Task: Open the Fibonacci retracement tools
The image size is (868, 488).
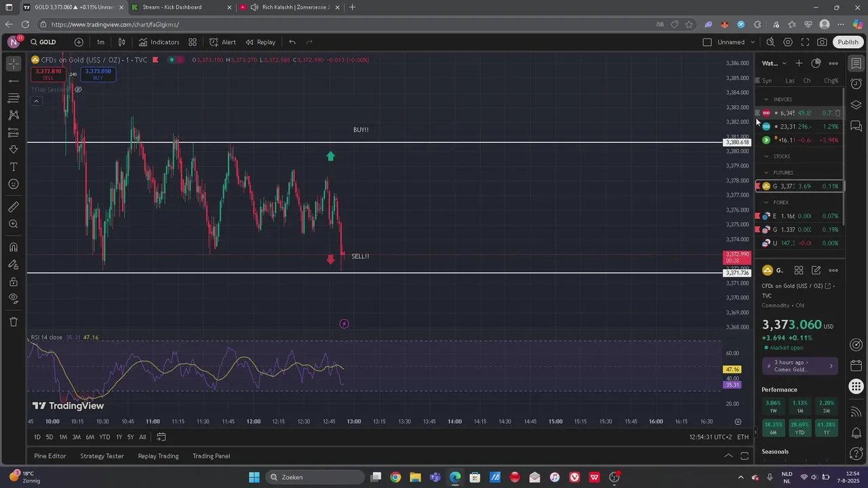Action: [x=14, y=98]
